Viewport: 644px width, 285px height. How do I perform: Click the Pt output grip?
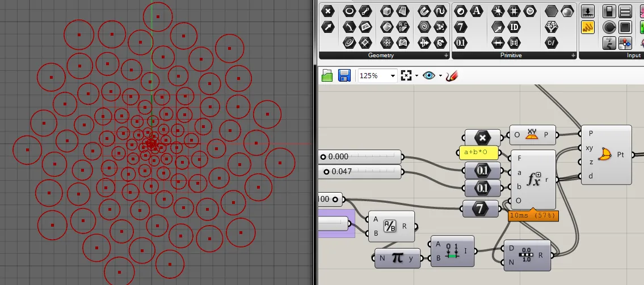point(633,155)
